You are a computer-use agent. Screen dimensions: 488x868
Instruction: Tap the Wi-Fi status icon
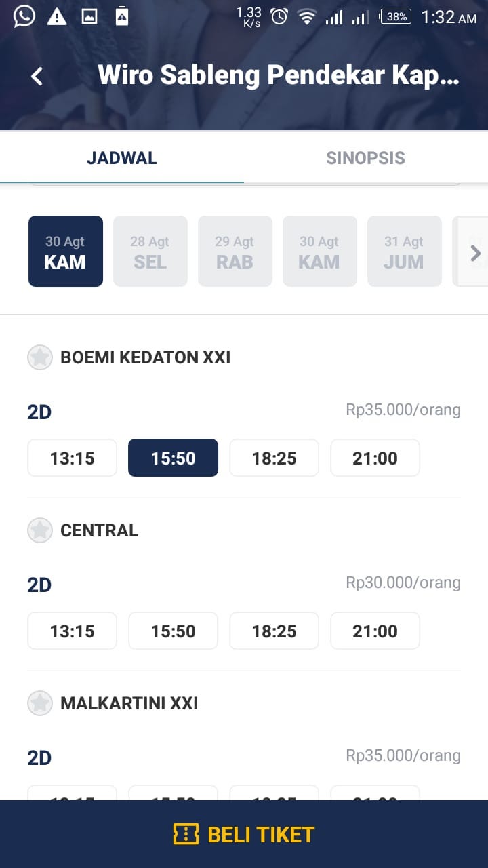point(308,17)
